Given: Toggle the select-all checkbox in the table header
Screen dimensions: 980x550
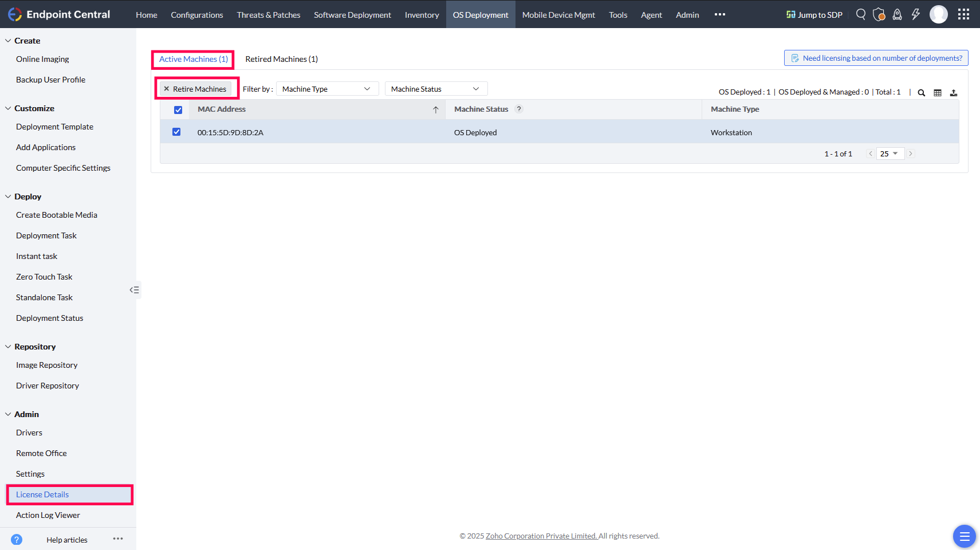Looking at the screenshot, I should tap(178, 109).
